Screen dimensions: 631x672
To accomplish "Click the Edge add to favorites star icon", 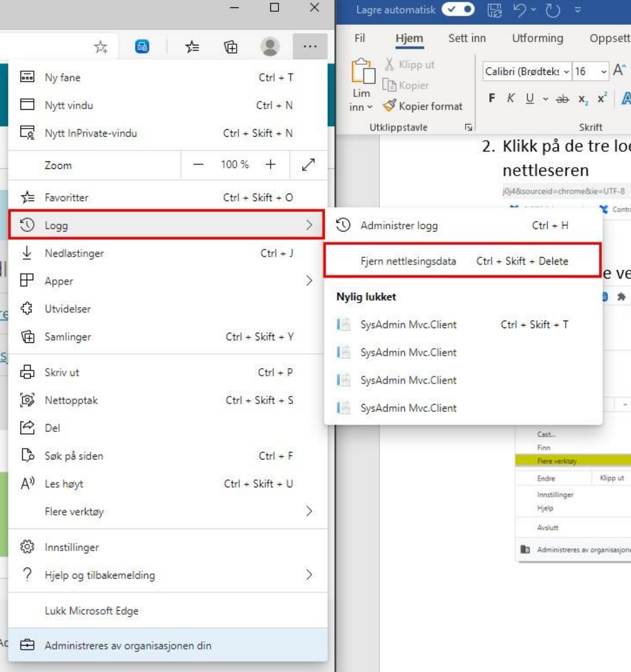I will coord(101,47).
